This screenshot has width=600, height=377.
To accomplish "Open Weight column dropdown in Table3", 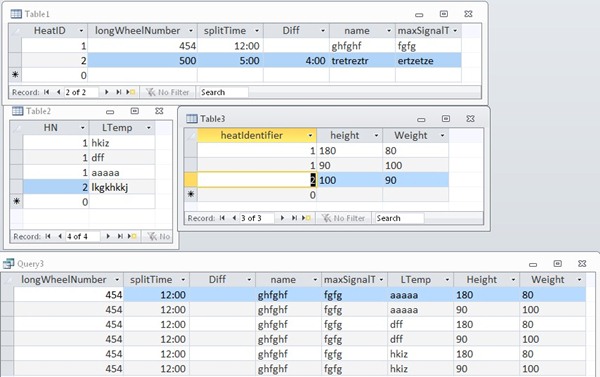I will [442, 135].
